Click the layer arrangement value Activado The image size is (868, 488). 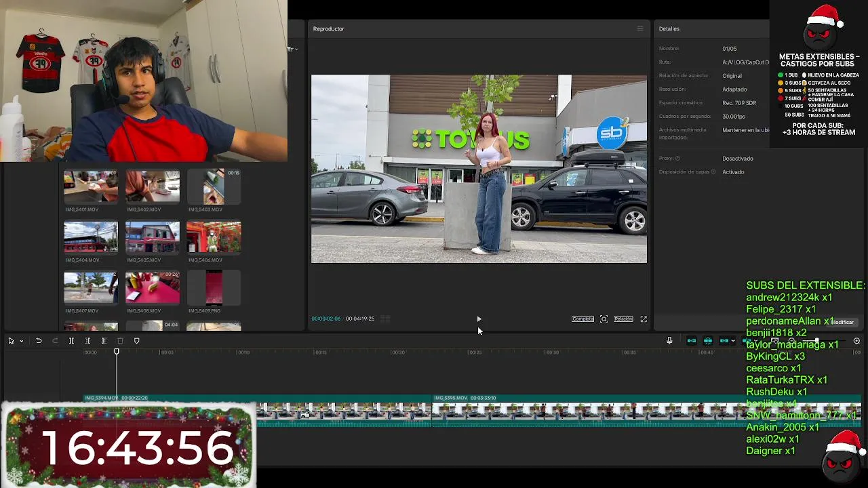734,172
